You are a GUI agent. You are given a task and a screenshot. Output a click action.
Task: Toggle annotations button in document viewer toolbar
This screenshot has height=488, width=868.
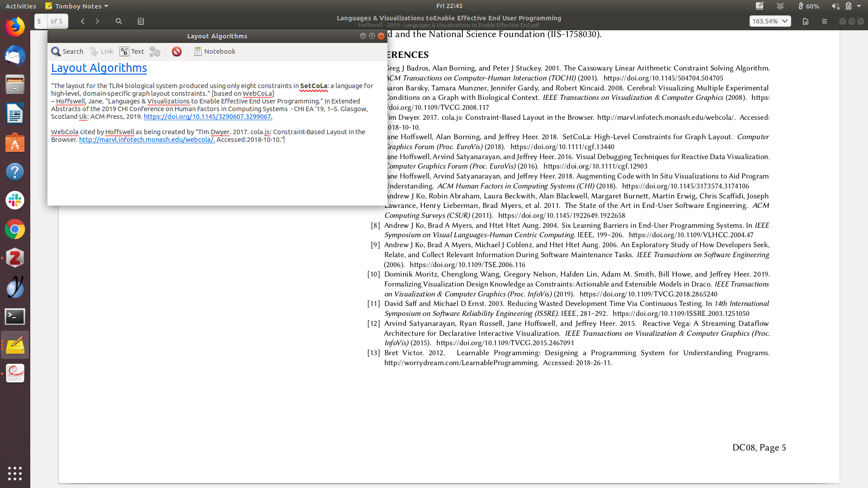pos(141,21)
